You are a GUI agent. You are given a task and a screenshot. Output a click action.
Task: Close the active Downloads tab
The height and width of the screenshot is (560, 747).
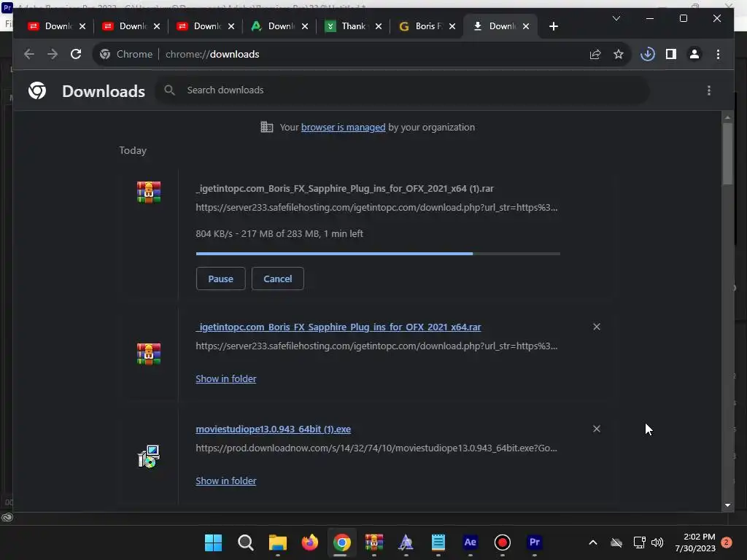pyautogui.click(x=526, y=26)
